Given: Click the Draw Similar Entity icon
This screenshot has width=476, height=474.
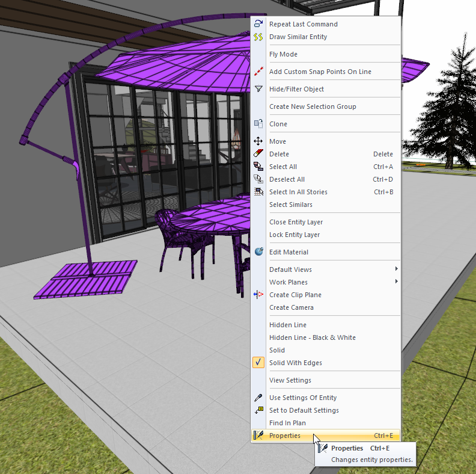Looking at the screenshot, I should click(x=258, y=37).
